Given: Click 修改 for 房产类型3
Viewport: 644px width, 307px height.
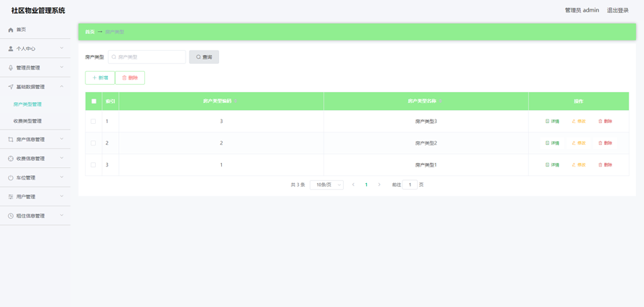Looking at the screenshot, I should coord(579,122).
